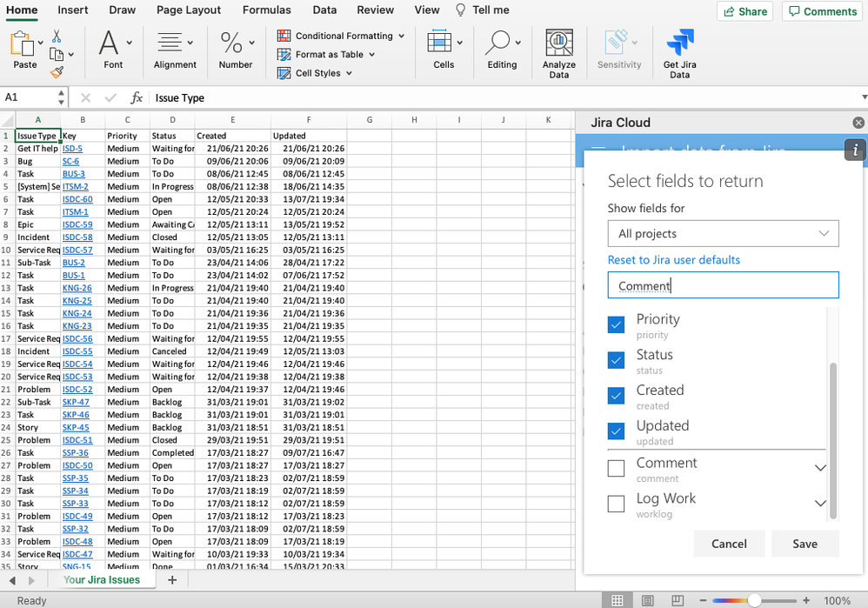Image resolution: width=868 pixels, height=608 pixels.
Task: Expand the Log Work options chevron
Action: tap(818, 504)
